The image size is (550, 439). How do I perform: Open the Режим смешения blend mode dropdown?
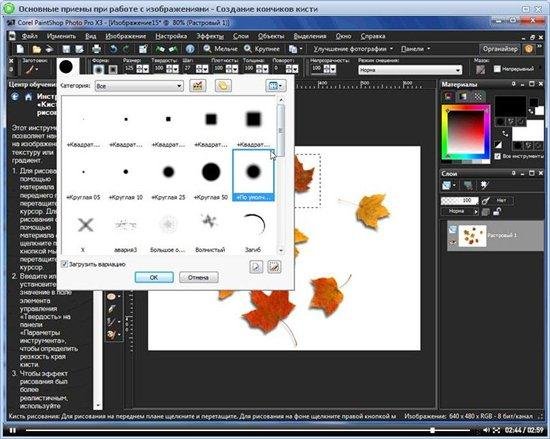pyautogui.click(x=410, y=70)
